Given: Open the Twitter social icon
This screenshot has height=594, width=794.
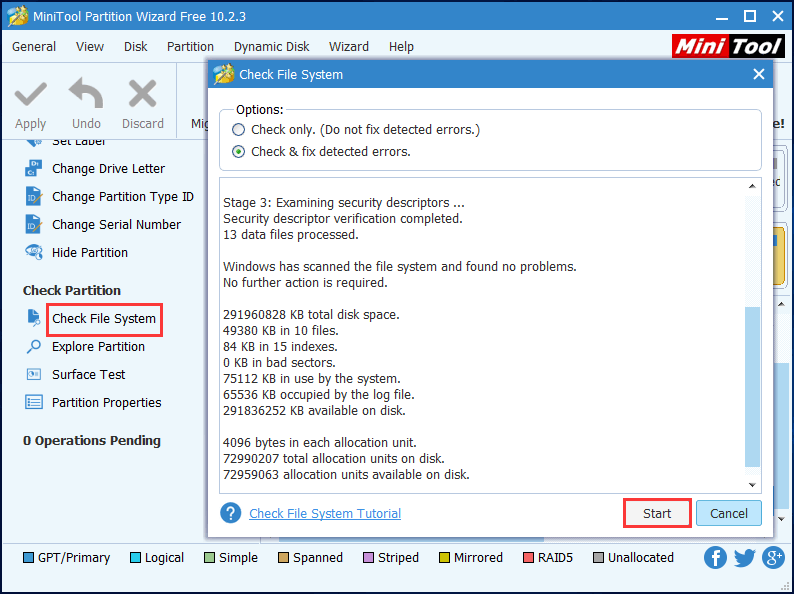Looking at the screenshot, I should tap(744, 558).
